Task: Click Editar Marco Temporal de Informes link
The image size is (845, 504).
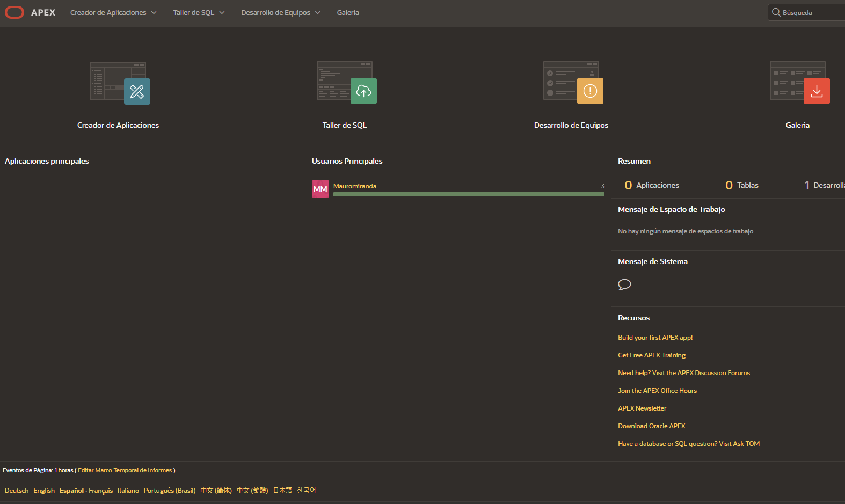Action: coord(125,470)
